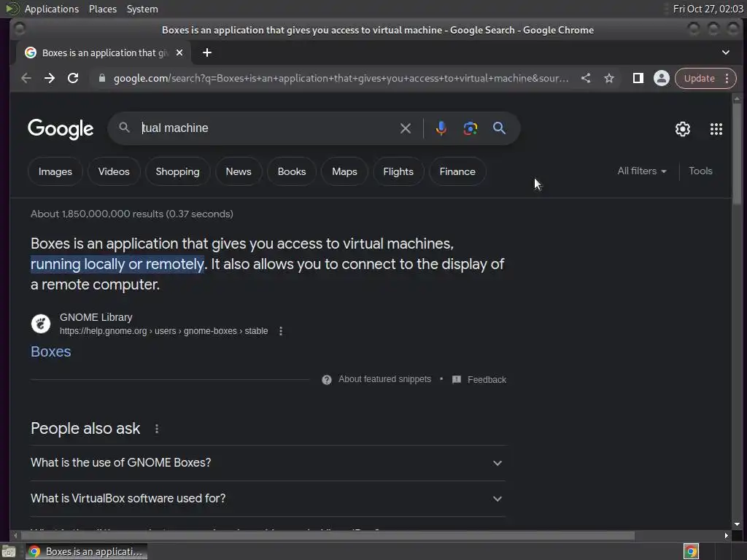Switch to News results

point(239,171)
